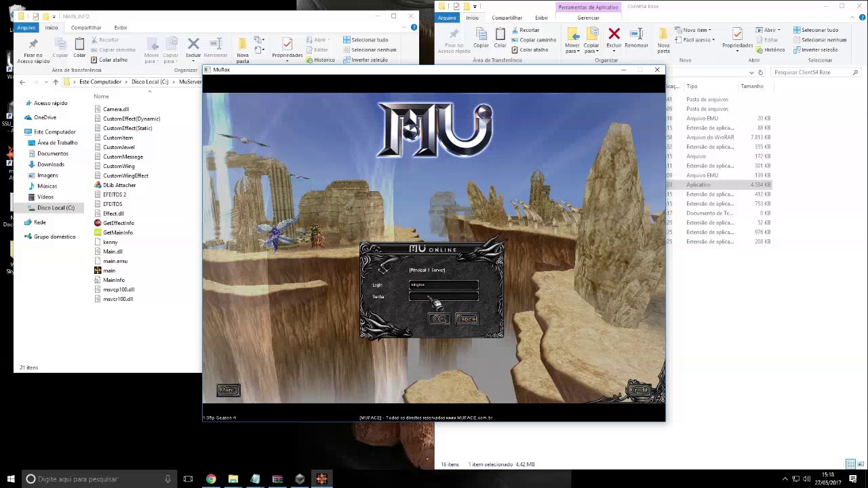Select DLib Attacher file in list
This screenshot has height=488, width=868.
point(119,185)
